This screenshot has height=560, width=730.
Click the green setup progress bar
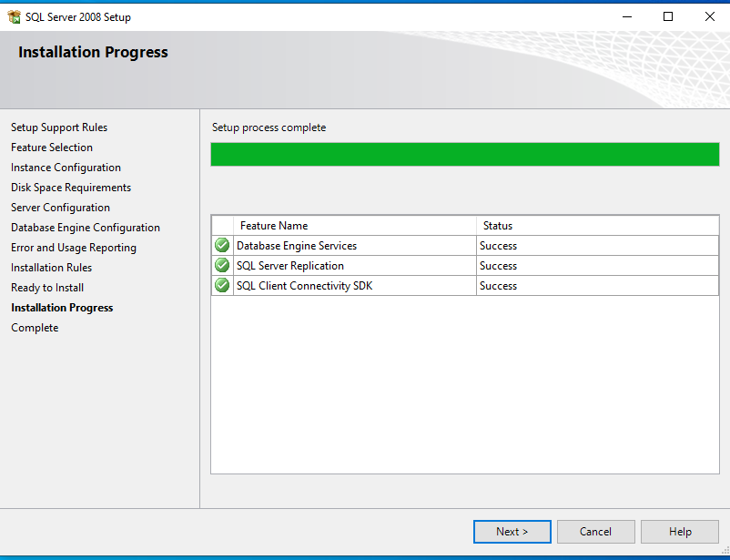(464, 154)
